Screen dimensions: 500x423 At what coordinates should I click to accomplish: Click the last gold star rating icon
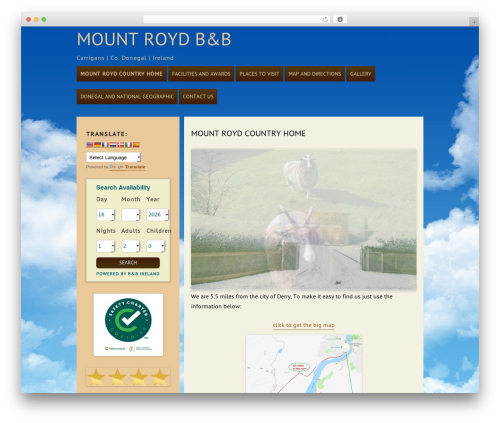[160, 377]
